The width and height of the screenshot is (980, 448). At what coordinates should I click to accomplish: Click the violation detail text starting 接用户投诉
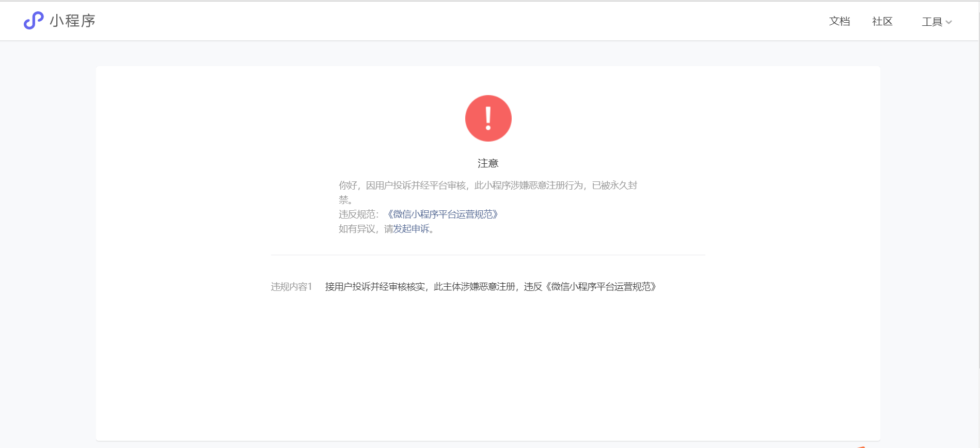(491, 287)
